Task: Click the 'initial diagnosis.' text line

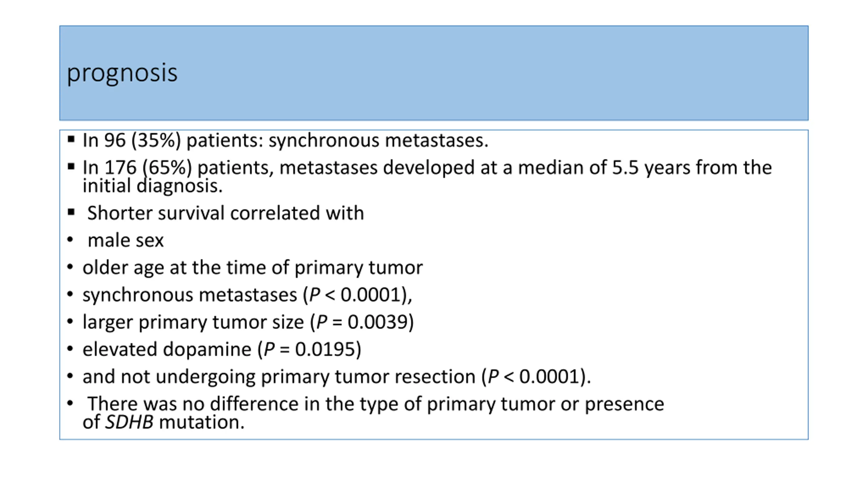Action: (153, 186)
